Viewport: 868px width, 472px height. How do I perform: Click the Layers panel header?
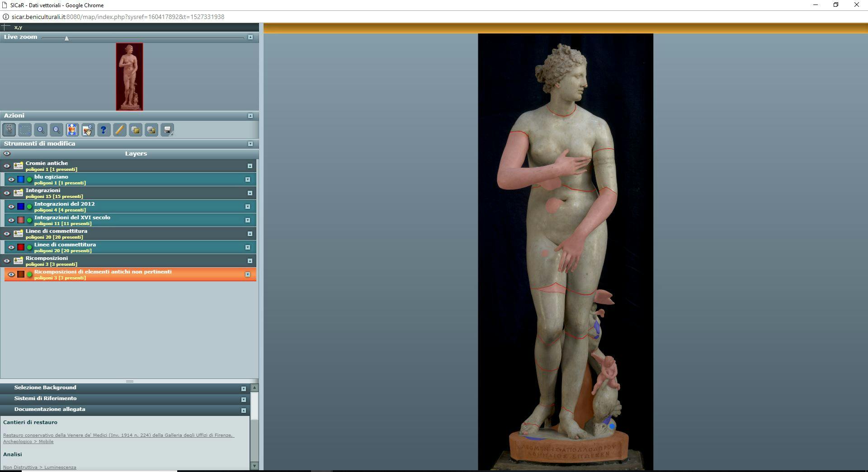point(129,153)
